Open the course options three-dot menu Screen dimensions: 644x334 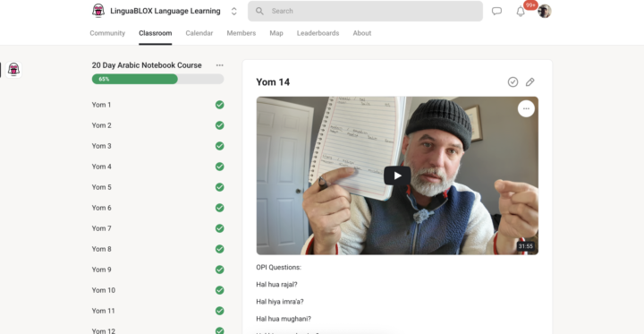coord(220,65)
